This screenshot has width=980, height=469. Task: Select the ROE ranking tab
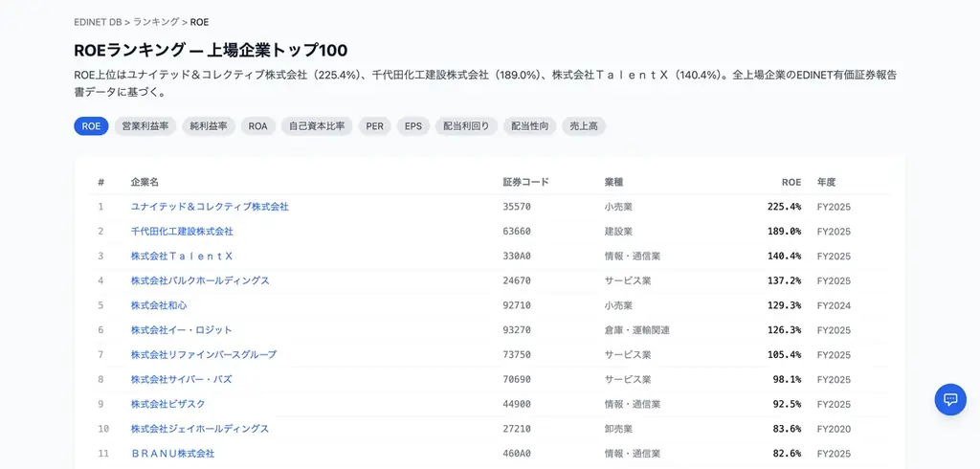pyautogui.click(x=91, y=125)
